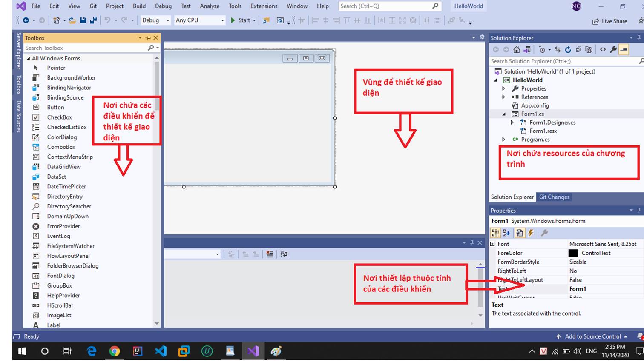This screenshot has height=362, width=644.
Task: Switch to the Git Changes tab
Action: (554, 197)
